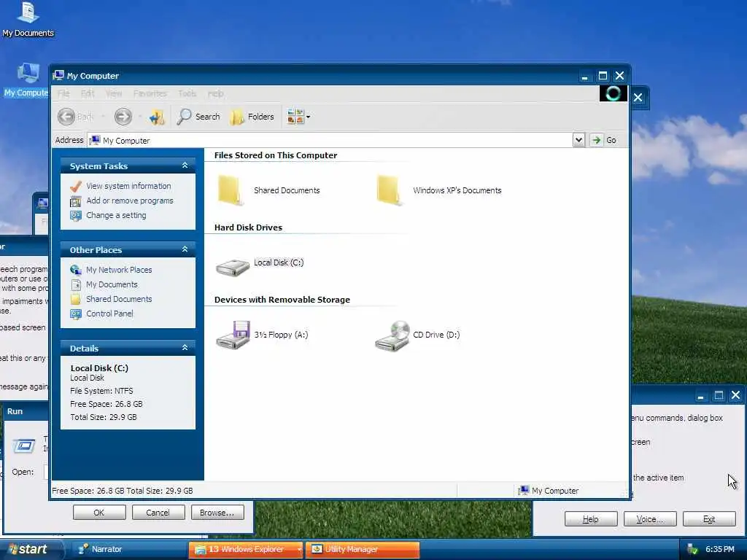The width and height of the screenshot is (747, 560).
Task: Click the Control Panel icon in sidebar
Action: pos(76,314)
